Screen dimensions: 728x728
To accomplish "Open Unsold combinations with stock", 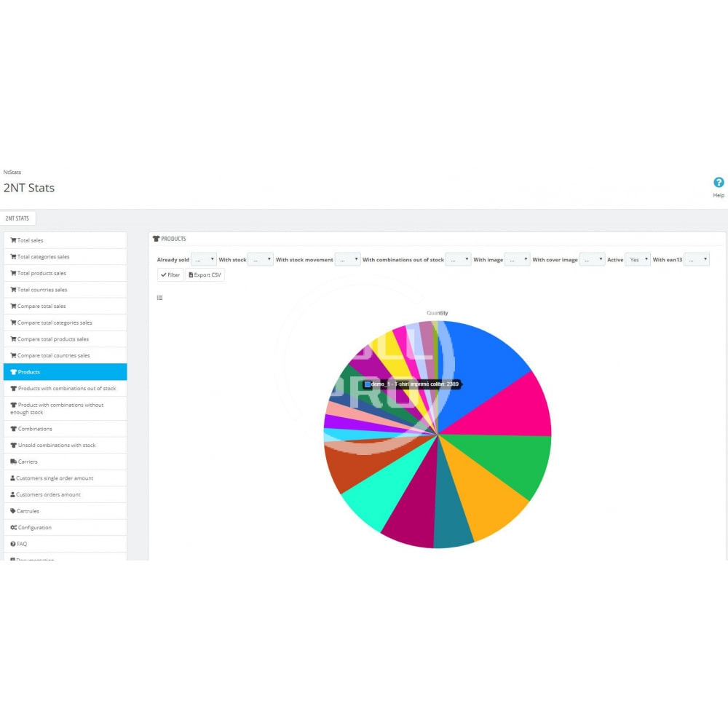I will [x=56, y=446].
